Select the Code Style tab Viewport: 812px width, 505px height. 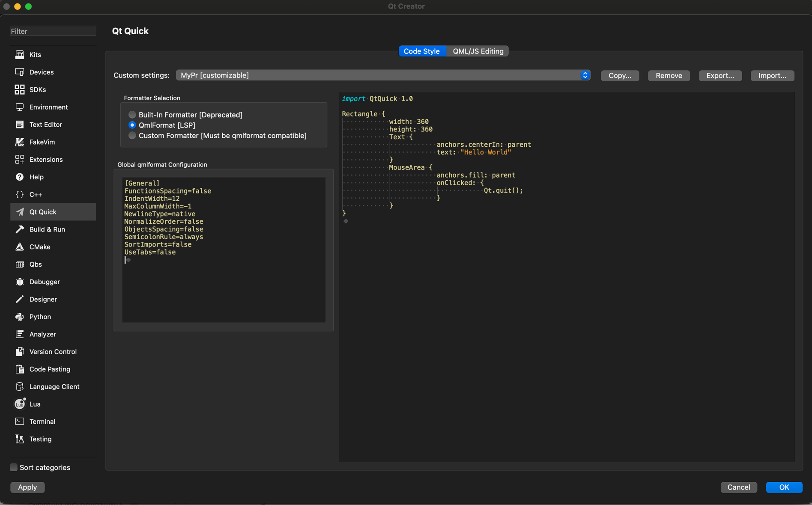(x=421, y=51)
